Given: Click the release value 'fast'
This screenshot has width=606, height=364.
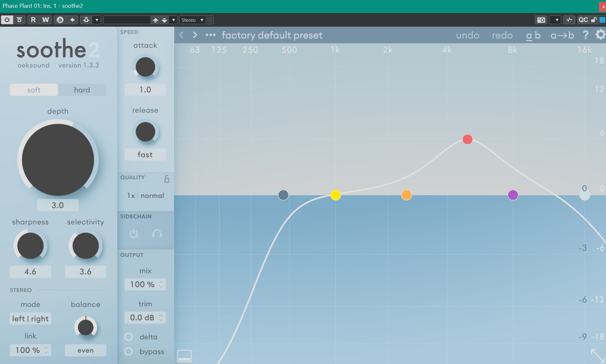Looking at the screenshot, I should (145, 155).
